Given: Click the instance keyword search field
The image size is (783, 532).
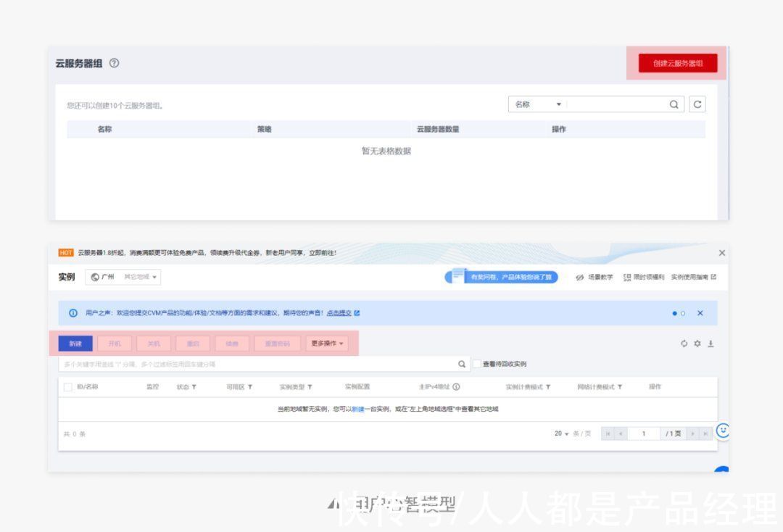Looking at the screenshot, I should pyautogui.click(x=257, y=365).
